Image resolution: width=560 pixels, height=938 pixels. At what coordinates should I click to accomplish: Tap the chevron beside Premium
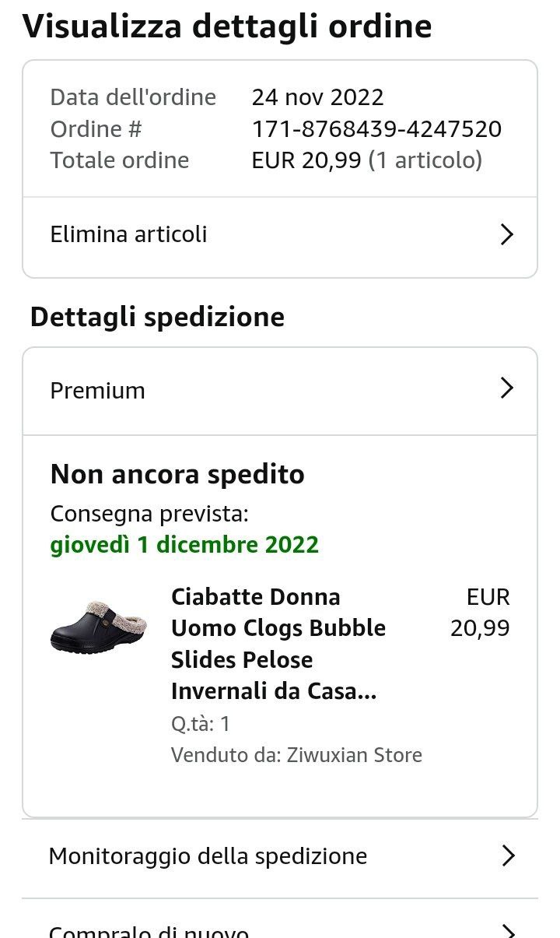pos(506,388)
